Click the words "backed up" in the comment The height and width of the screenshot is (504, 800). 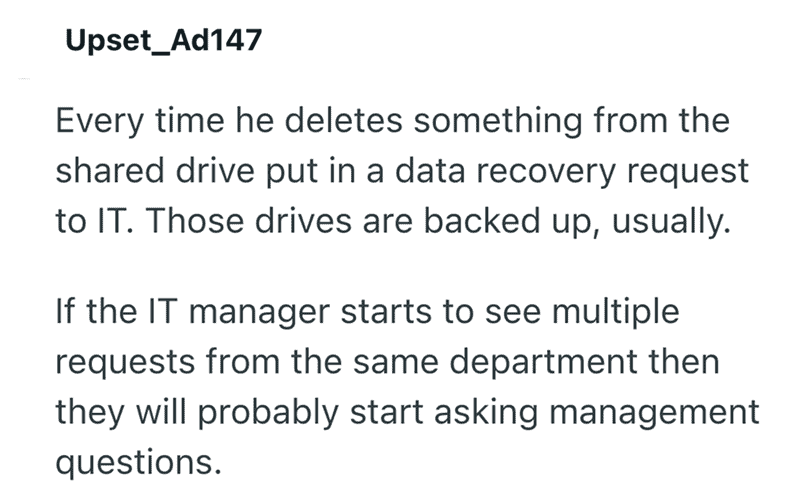click(x=512, y=223)
